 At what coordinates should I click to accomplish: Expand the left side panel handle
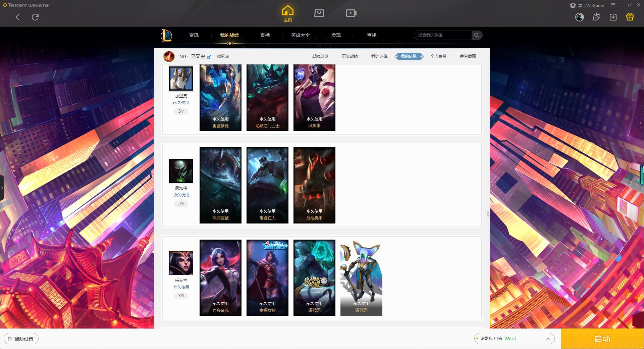pos(2,188)
